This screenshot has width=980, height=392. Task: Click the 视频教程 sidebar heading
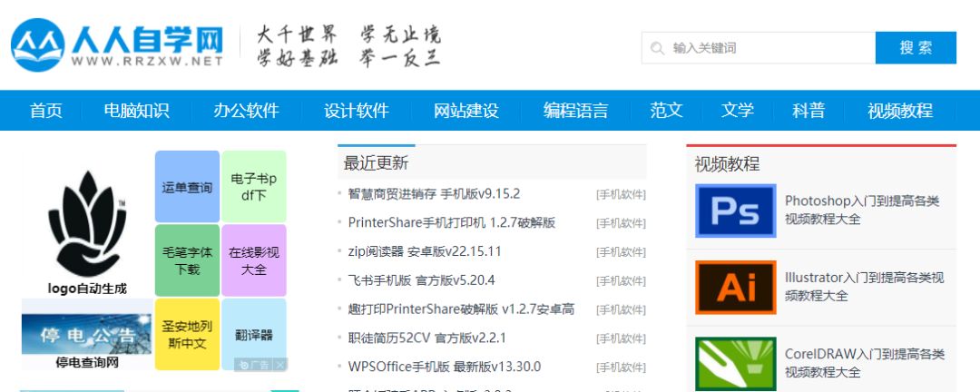pyautogui.click(x=727, y=164)
